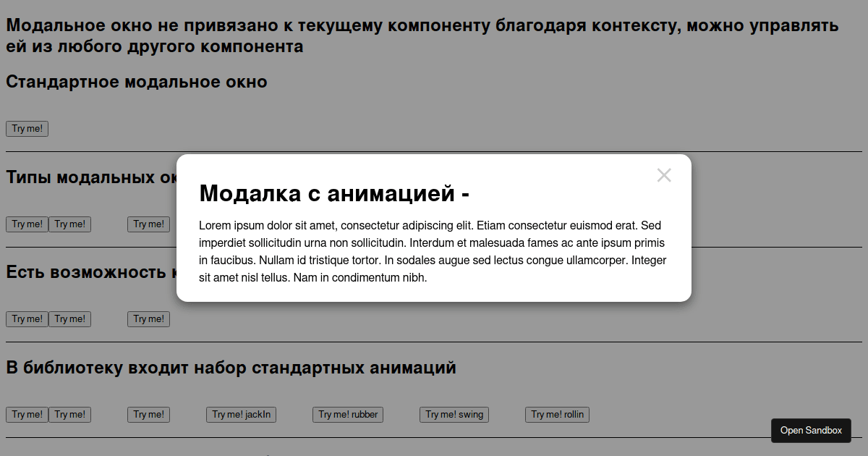Click second Try me! under Есть возможность heading

coord(69,319)
